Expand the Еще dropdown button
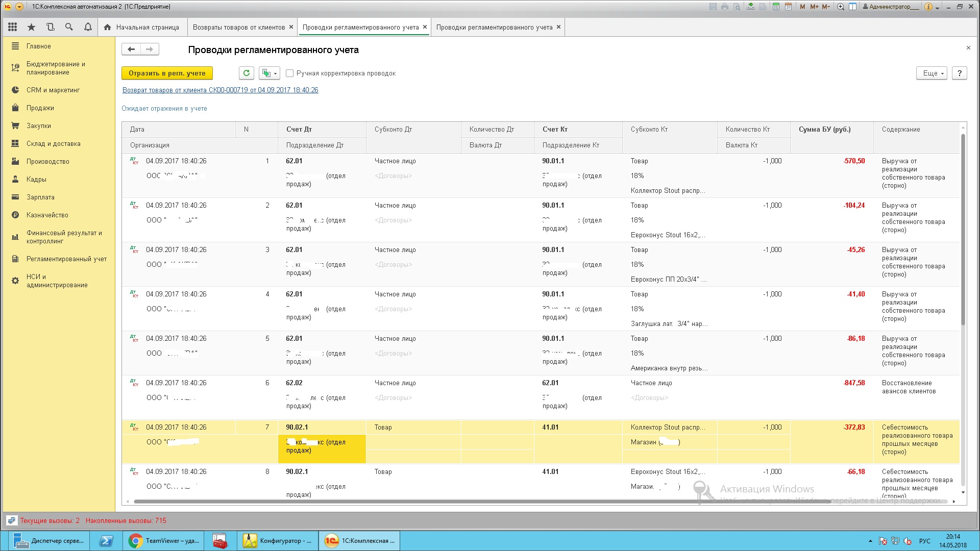980x551 pixels. pyautogui.click(x=932, y=73)
